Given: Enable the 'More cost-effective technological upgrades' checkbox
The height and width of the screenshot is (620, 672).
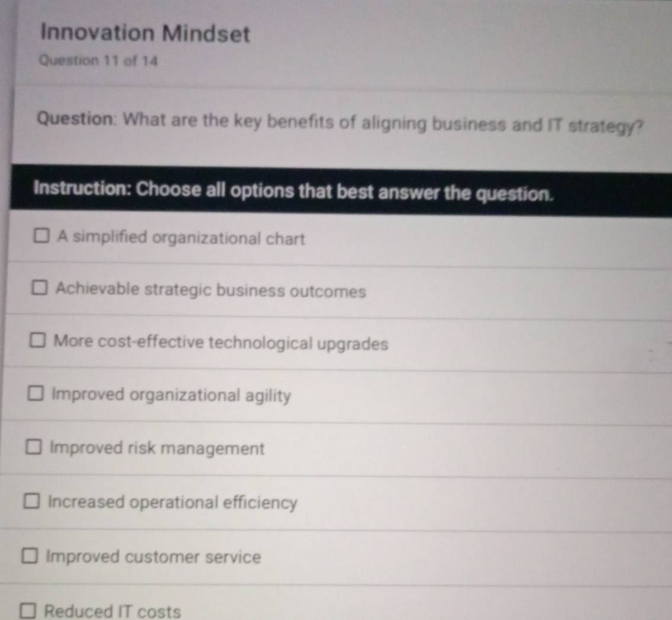Looking at the screenshot, I should 37,341.
